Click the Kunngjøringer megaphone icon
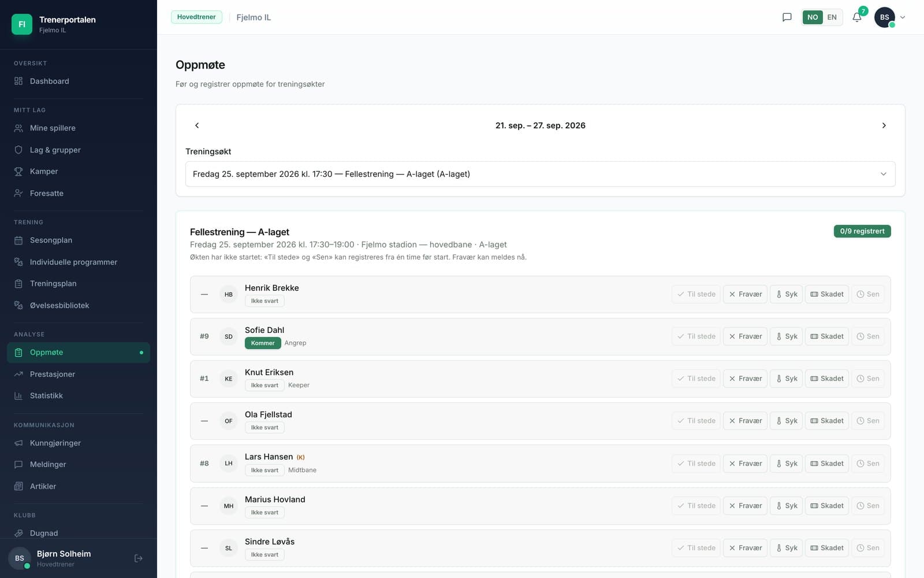The image size is (924, 578). (x=18, y=443)
